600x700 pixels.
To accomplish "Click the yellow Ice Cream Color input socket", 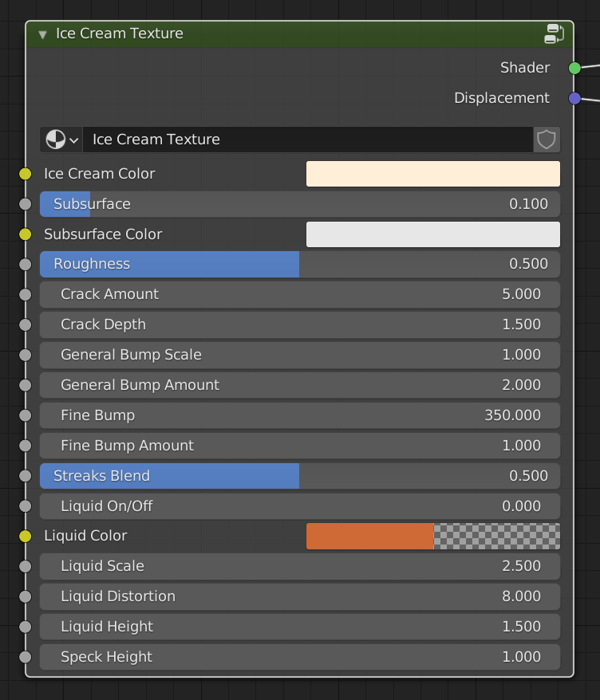I will coord(24,174).
